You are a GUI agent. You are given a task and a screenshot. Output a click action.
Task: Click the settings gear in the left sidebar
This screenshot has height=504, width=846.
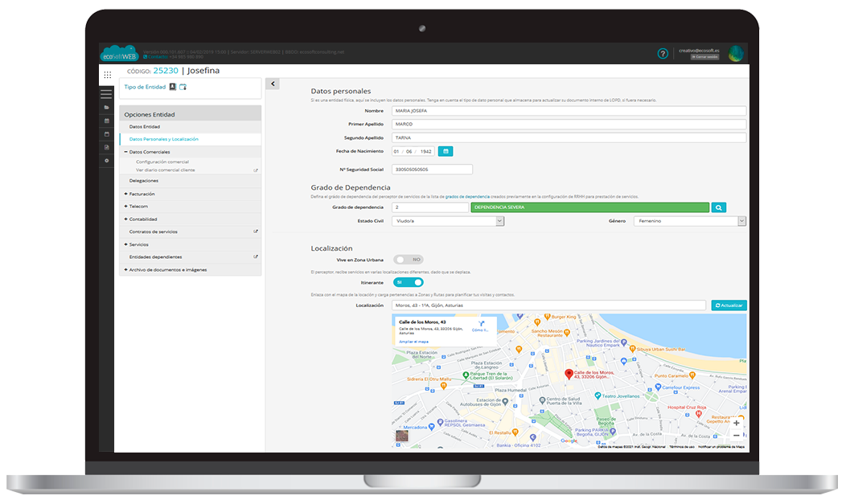point(107,161)
